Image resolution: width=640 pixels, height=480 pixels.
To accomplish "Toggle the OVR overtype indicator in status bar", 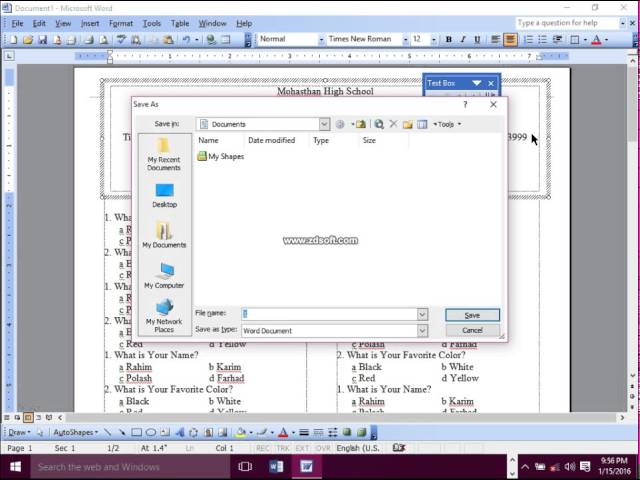I will 323,448.
